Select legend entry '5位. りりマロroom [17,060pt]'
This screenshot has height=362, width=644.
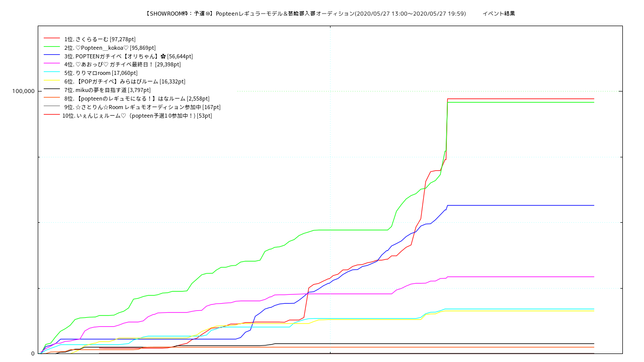[x=101, y=73]
